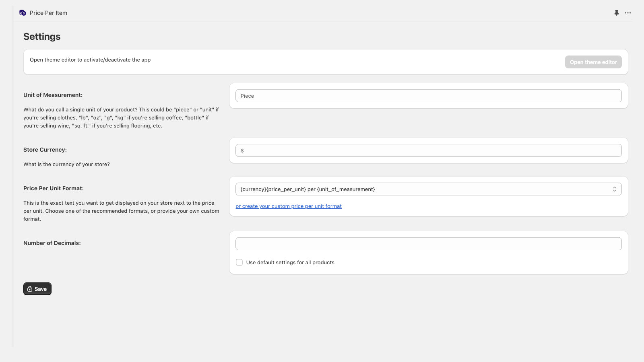Tick the default settings checkbox

pyautogui.click(x=239, y=262)
